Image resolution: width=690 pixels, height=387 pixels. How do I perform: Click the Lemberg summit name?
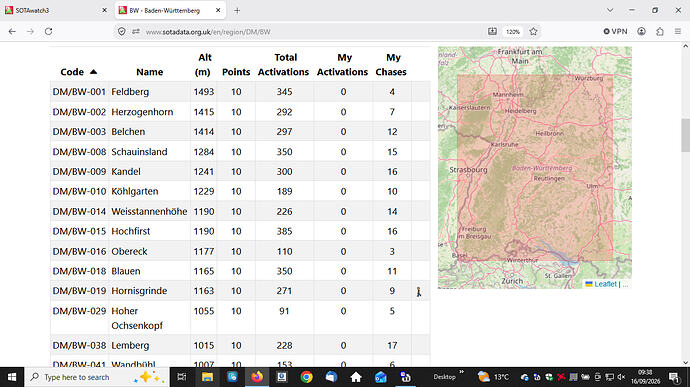click(130, 346)
